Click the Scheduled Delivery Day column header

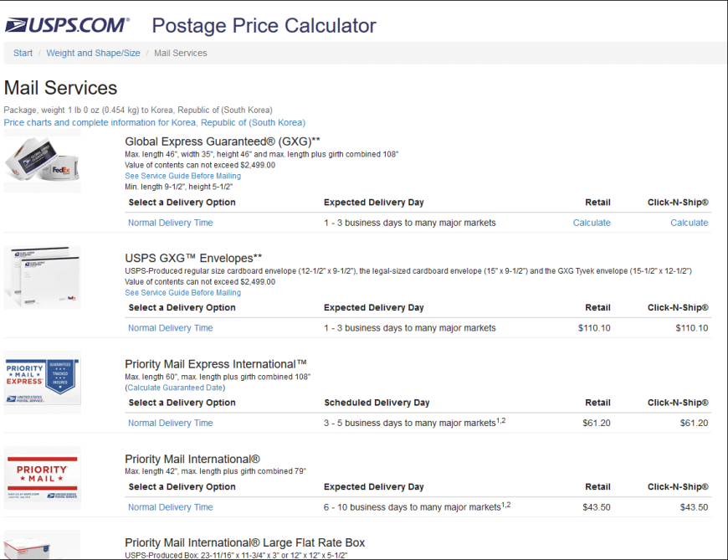pos(377,403)
